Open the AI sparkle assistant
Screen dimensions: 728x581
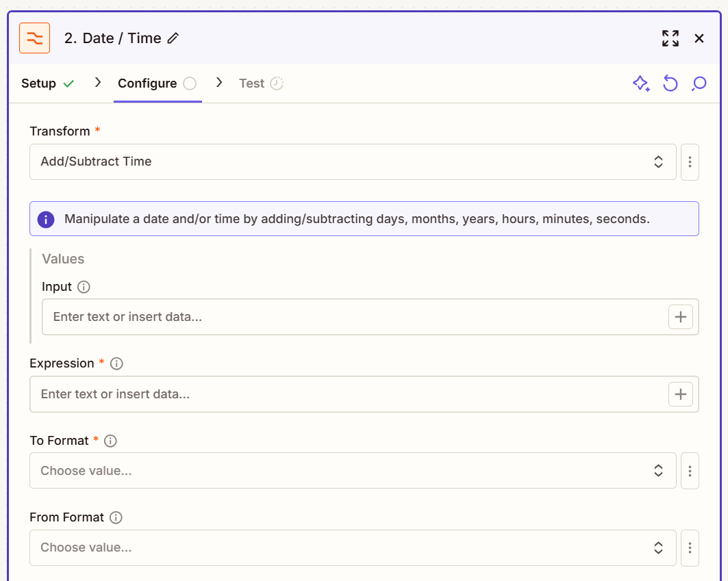641,83
